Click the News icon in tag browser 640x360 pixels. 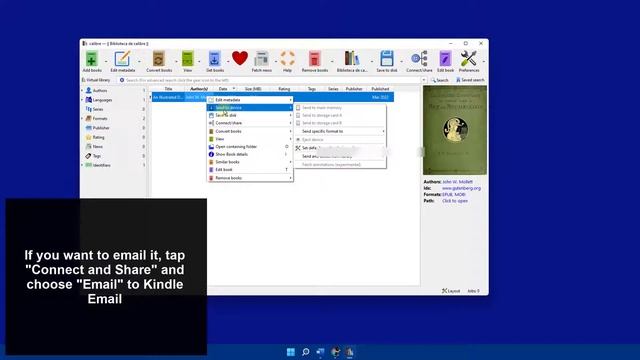(89, 146)
